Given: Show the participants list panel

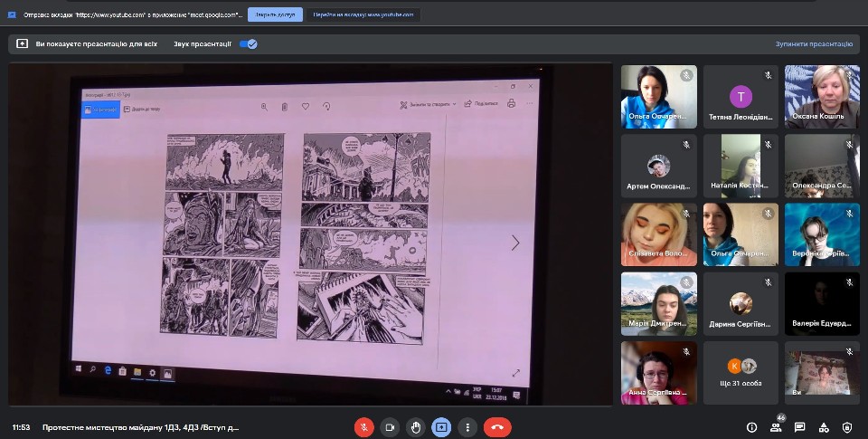Looking at the screenshot, I should tap(776, 427).
